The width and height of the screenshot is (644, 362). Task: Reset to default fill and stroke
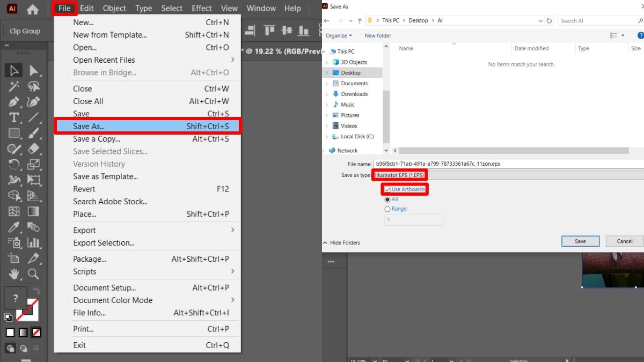(8, 317)
